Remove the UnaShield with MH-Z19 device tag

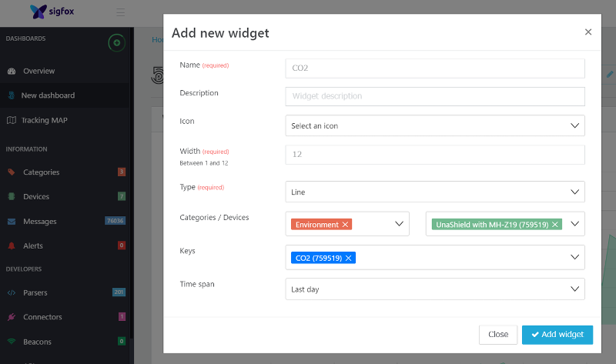[555, 225]
